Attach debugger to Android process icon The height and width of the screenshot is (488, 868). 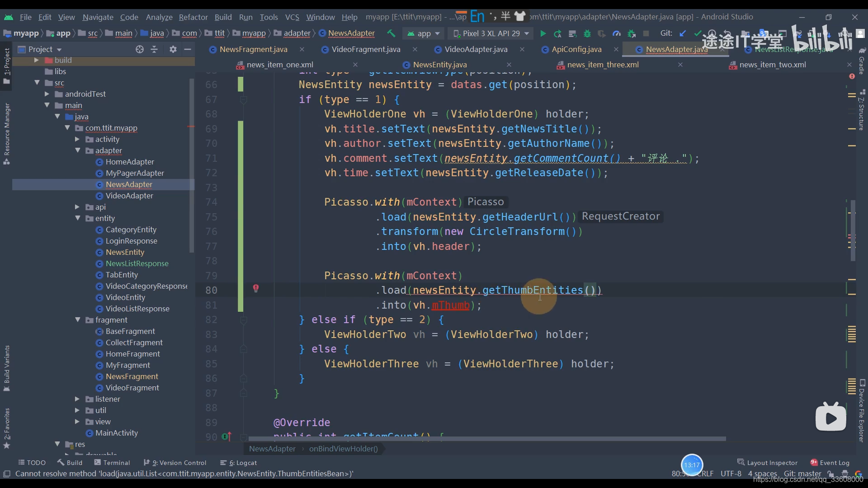[x=632, y=33]
